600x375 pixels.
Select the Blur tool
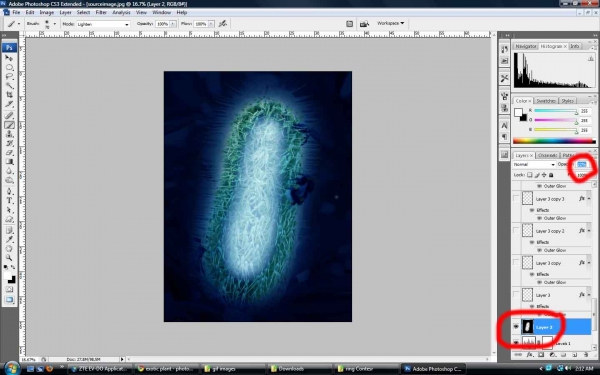tap(9, 171)
